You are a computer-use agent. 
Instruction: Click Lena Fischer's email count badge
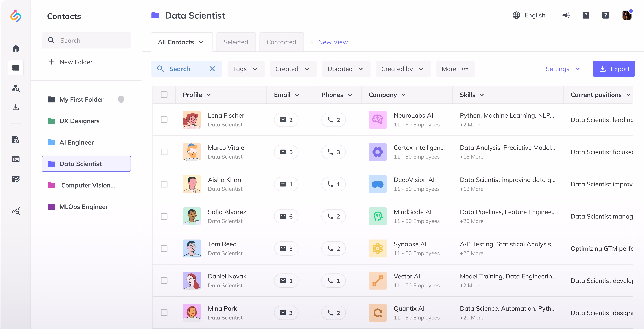286,120
